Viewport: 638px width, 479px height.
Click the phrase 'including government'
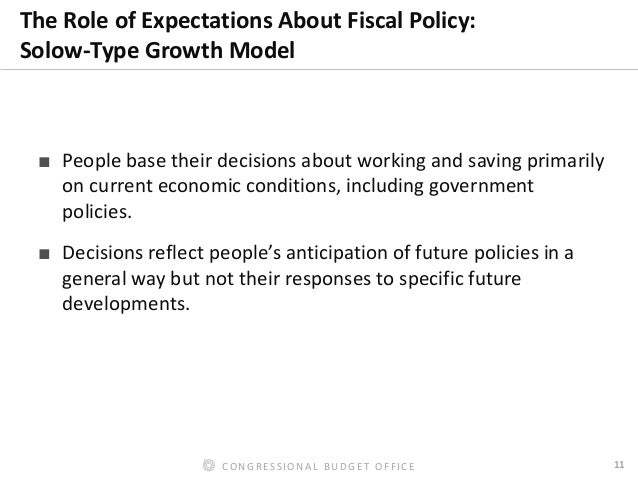pyautogui.click(x=439, y=187)
